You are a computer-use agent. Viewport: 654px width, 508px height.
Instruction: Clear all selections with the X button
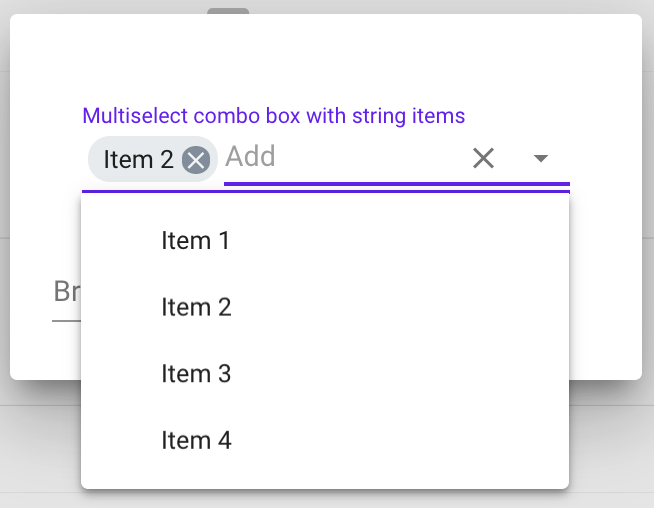(483, 158)
